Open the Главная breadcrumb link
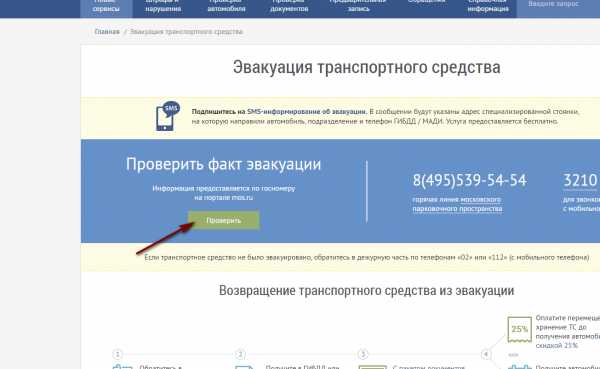The width and height of the screenshot is (600, 369). (107, 32)
